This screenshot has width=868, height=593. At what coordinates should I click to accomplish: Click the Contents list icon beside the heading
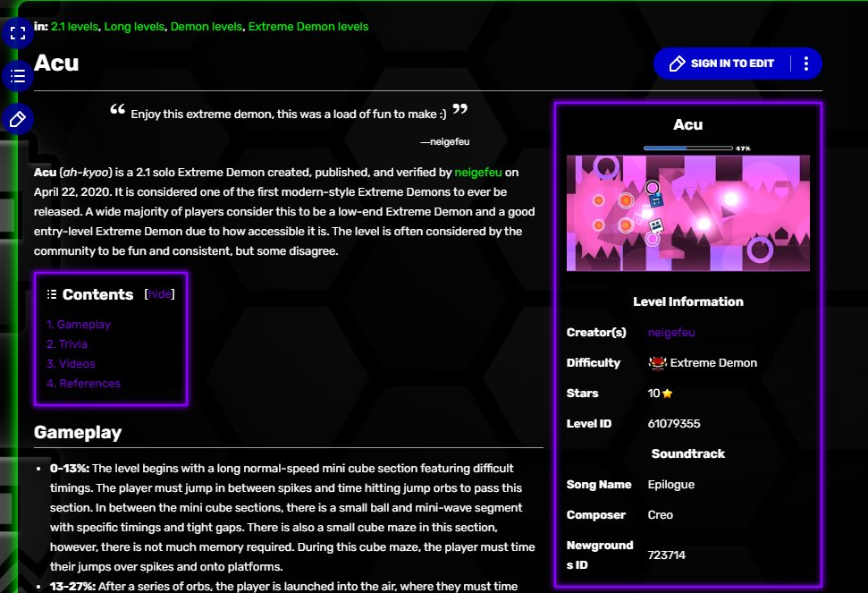click(52, 294)
